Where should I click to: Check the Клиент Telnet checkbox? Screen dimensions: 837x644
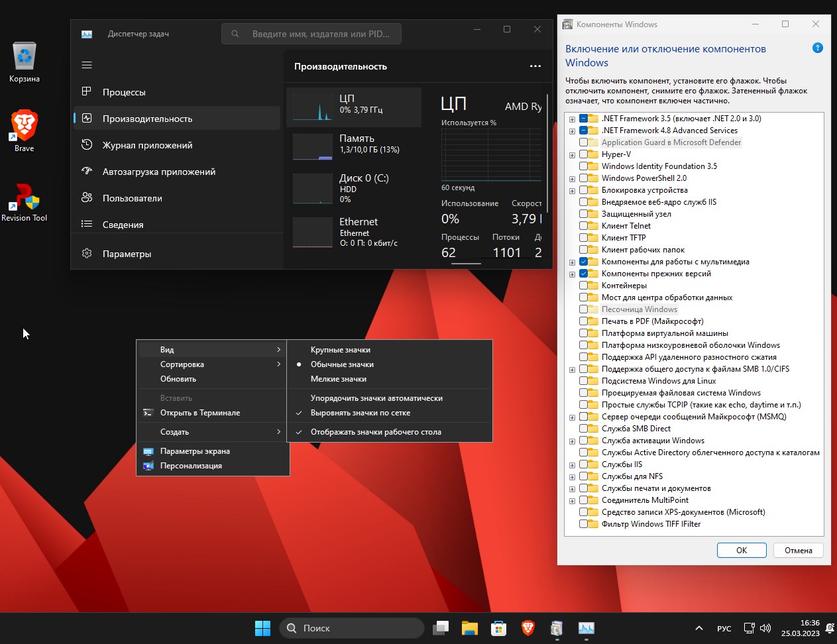[x=584, y=226]
